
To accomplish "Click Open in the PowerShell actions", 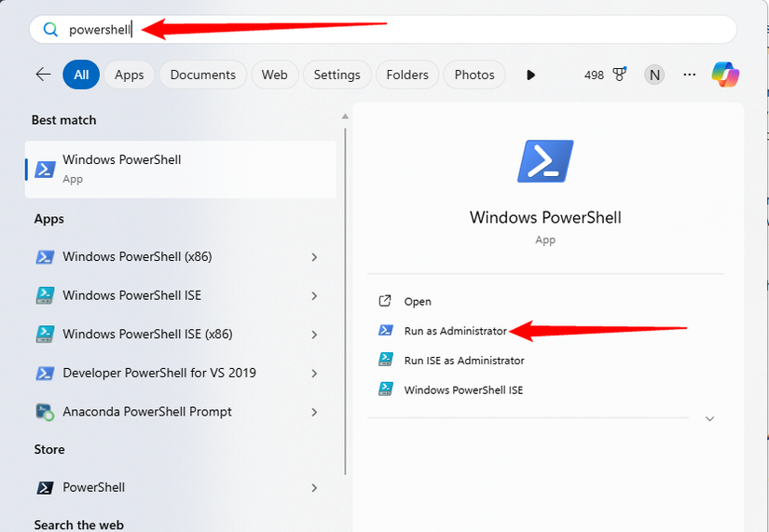I will 418,302.
